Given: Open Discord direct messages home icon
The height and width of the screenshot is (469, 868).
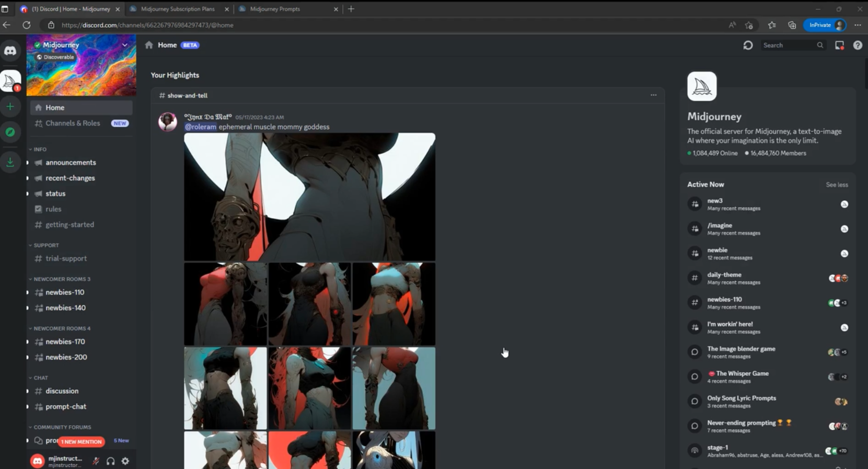Looking at the screenshot, I should 10,51.
